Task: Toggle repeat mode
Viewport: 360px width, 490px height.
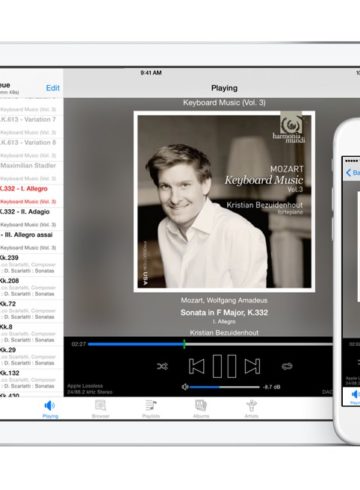Action: 287,366
